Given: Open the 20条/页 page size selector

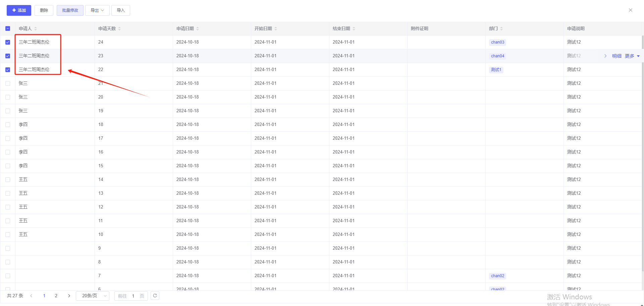Looking at the screenshot, I should point(93,296).
